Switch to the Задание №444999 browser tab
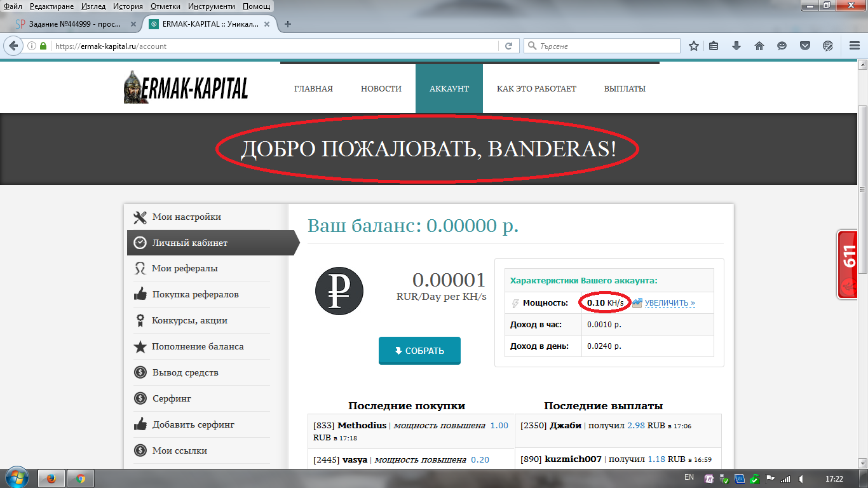Screen dimensions: 868x488 (x=74, y=24)
